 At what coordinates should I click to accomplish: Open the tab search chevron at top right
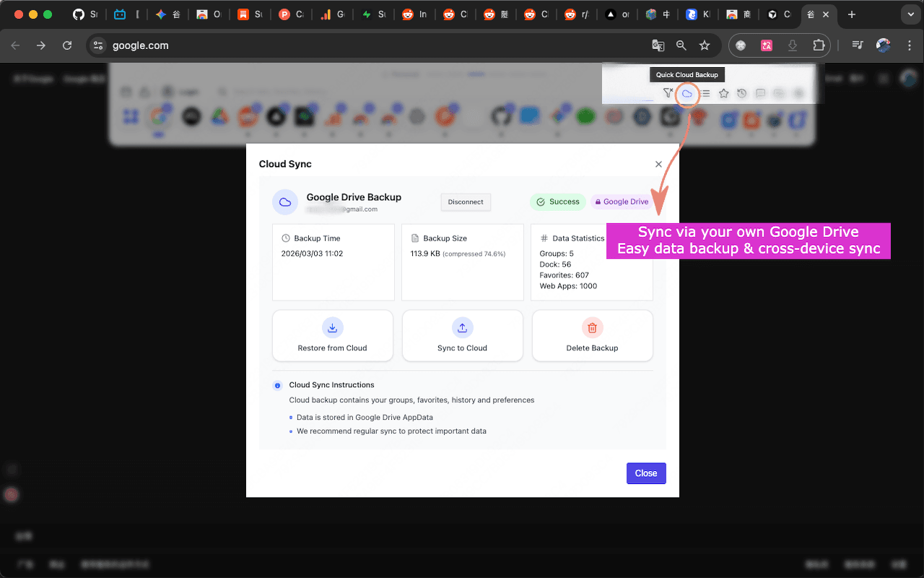[910, 14]
